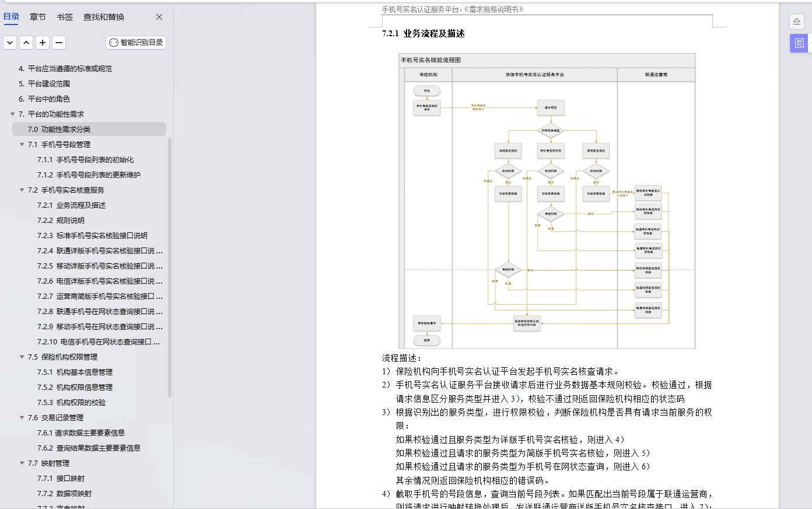Jump to 7.6.1 请求数据主要要素信息

point(81,433)
